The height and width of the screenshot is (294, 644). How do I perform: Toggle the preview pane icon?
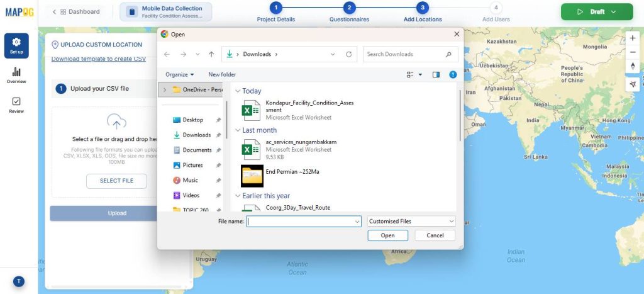click(436, 74)
